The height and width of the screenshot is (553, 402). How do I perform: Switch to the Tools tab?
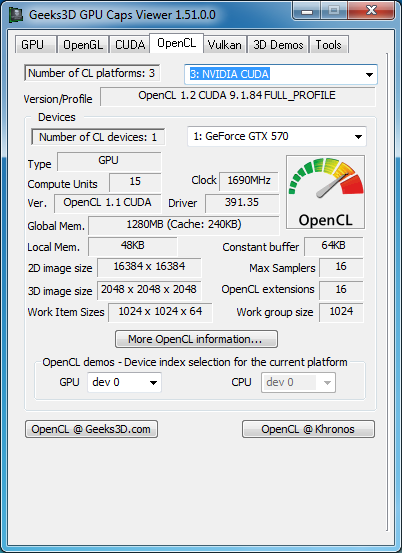click(x=329, y=45)
